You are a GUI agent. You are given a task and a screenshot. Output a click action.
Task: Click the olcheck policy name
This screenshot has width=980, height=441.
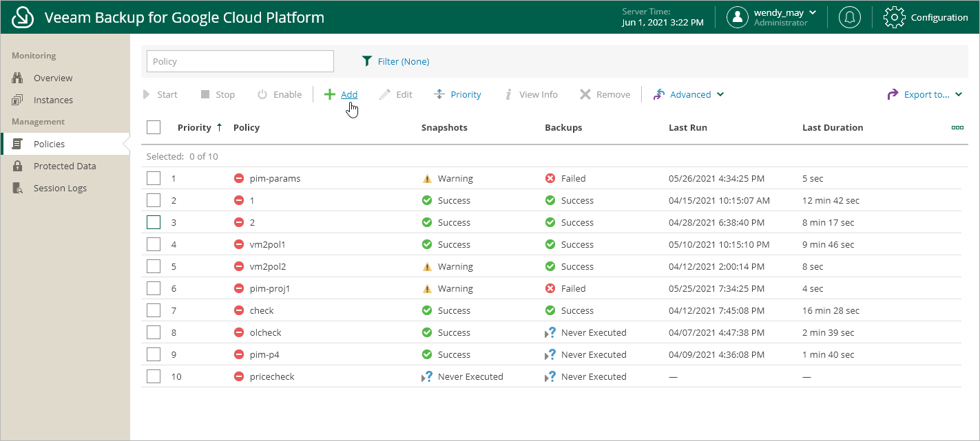point(266,332)
